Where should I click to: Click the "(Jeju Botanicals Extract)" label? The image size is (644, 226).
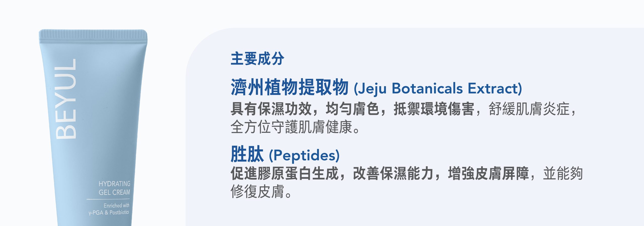tap(438, 88)
